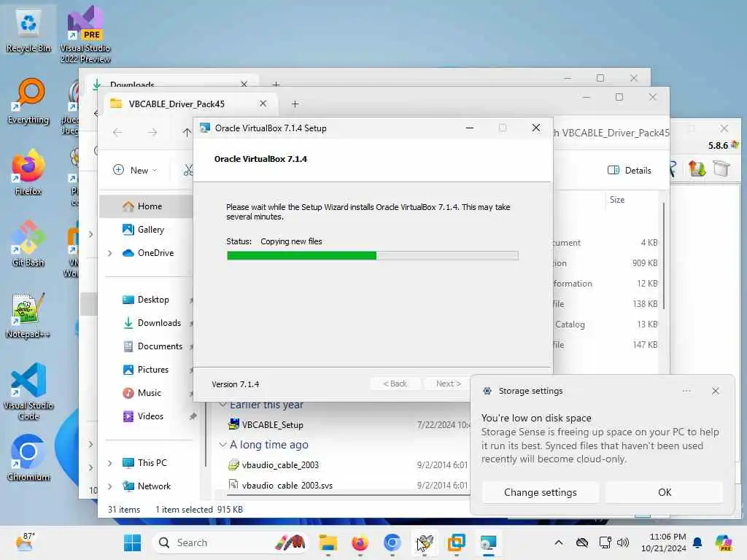Click the Cut scissors icon in Explorer toolbar
Viewport: 747px width, 560px height.
click(x=189, y=170)
